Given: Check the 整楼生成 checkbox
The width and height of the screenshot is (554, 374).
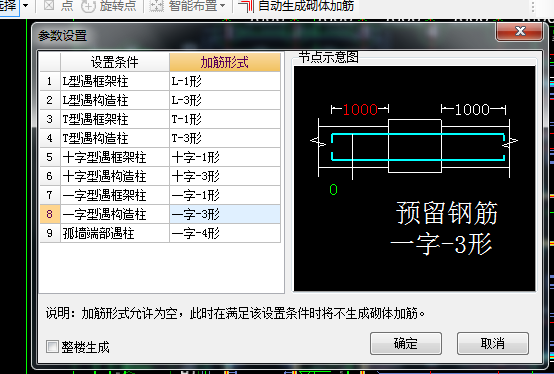Looking at the screenshot, I should point(52,346).
